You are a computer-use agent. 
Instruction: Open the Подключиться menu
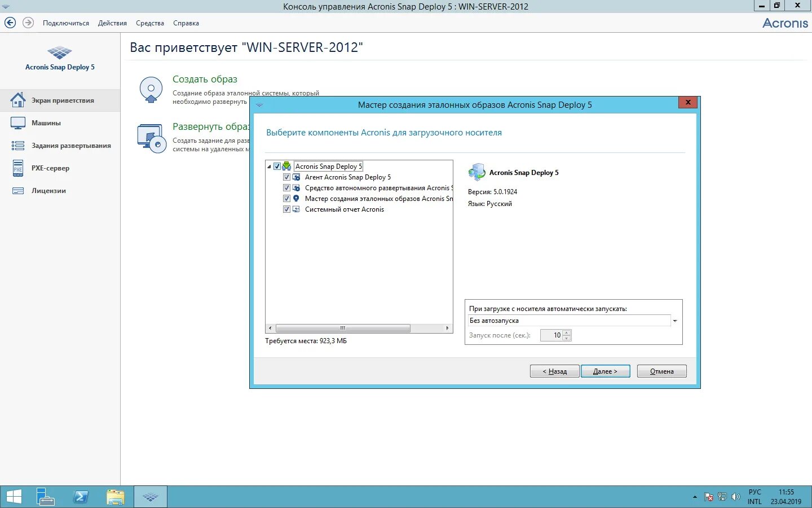pyautogui.click(x=66, y=23)
